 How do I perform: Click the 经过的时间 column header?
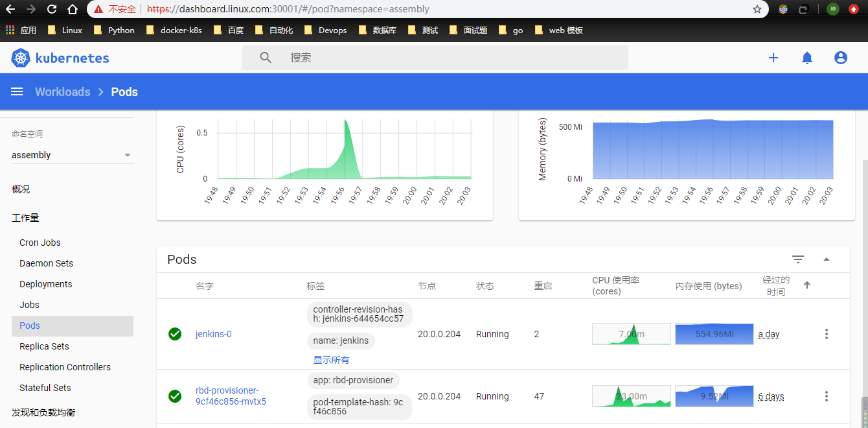click(x=776, y=286)
